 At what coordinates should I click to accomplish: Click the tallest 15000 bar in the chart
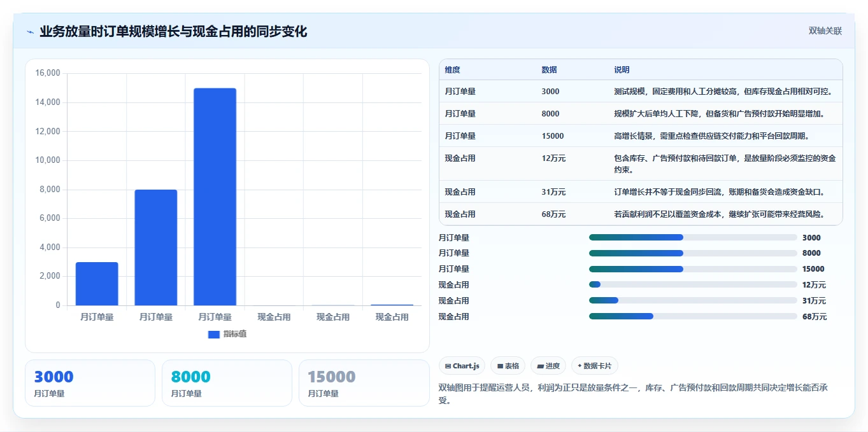[215, 197]
